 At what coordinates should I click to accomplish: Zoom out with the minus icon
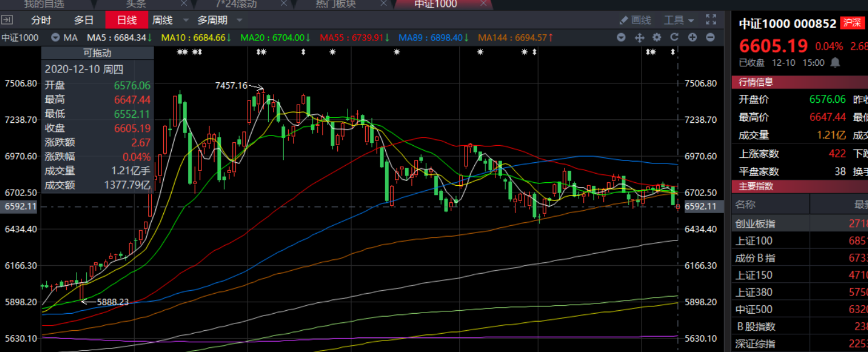coord(710,38)
